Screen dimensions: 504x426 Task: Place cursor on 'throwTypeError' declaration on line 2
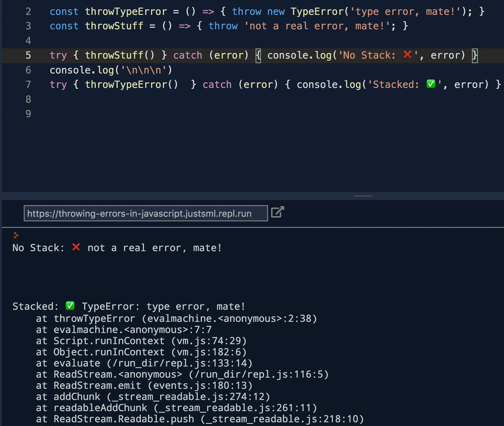[126, 12]
